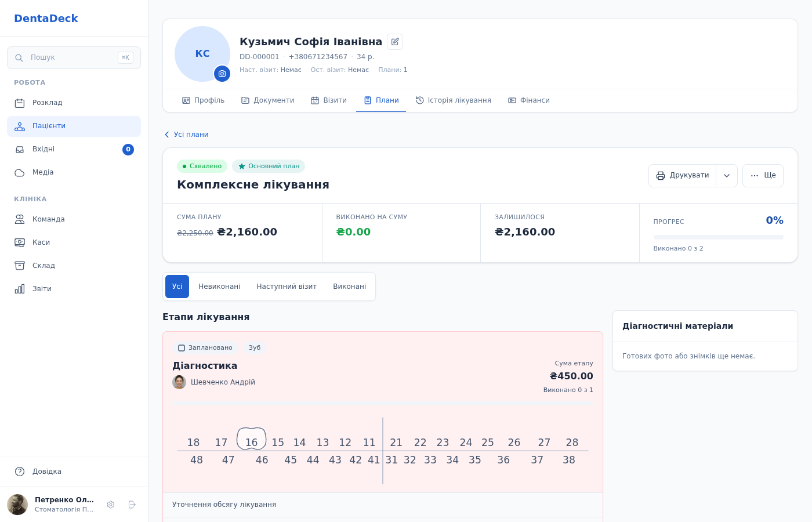Click the Довідка question mark icon

click(20, 472)
